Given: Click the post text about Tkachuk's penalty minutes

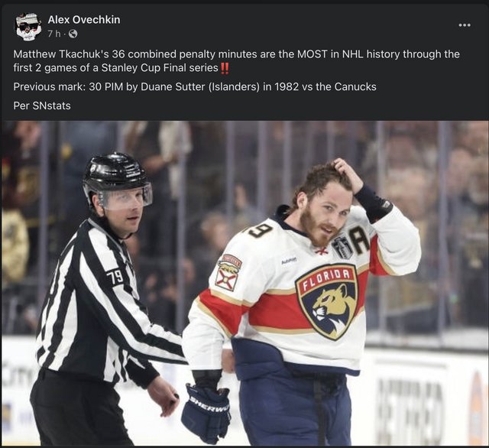Looking at the screenshot, I should (236, 61).
